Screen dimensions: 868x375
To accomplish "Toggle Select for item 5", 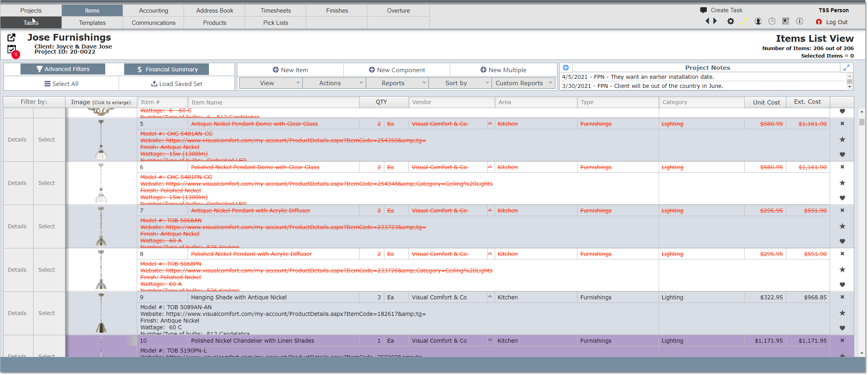I will (x=47, y=140).
